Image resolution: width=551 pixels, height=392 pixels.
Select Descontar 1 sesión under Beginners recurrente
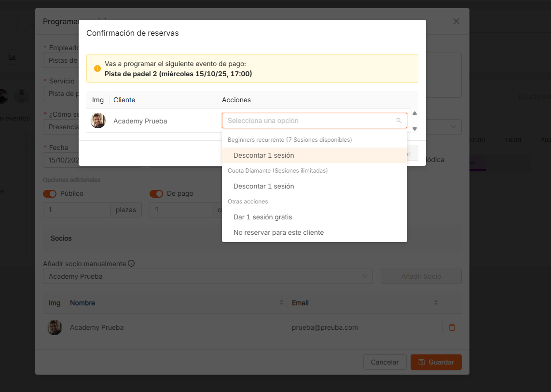pyautogui.click(x=263, y=155)
